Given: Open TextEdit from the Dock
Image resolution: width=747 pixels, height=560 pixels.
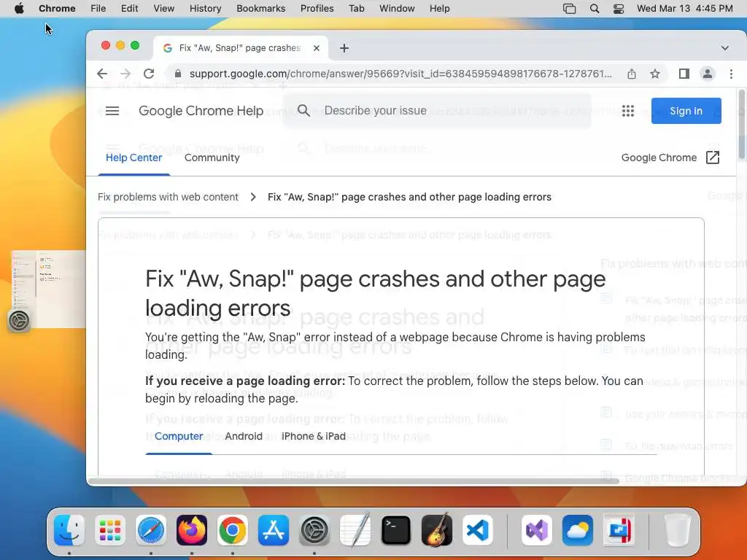Looking at the screenshot, I should pos(355,529).
